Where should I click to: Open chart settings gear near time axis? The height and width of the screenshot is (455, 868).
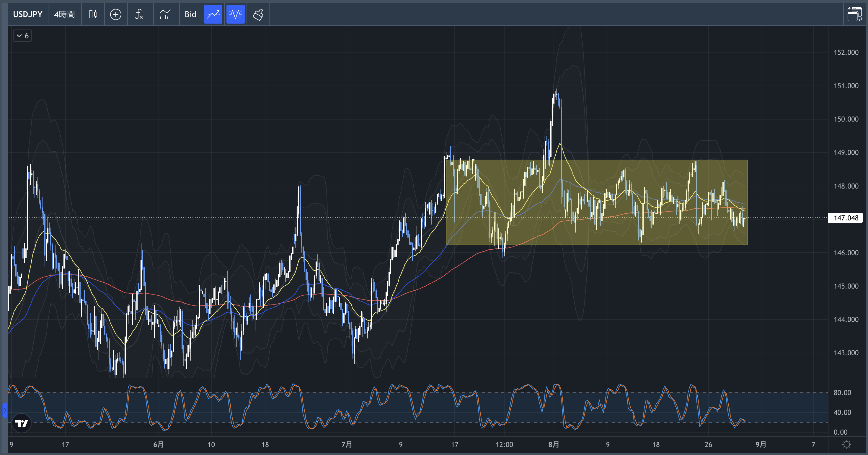(846, 445)
